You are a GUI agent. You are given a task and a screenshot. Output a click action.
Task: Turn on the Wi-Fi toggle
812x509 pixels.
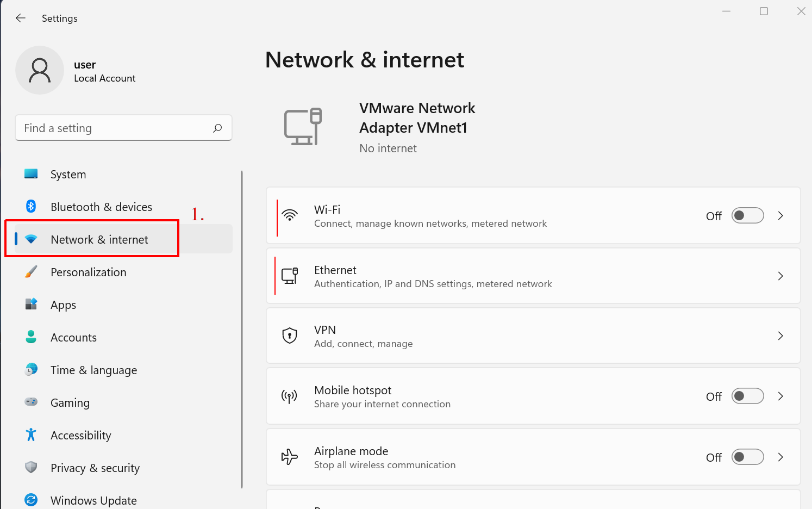pyautogui.click(x=747, y=216)
